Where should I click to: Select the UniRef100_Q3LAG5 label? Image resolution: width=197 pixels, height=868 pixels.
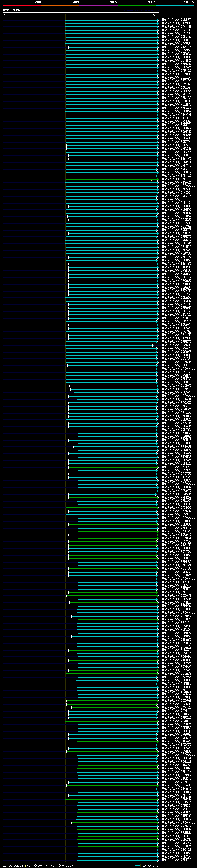(177, 139)
